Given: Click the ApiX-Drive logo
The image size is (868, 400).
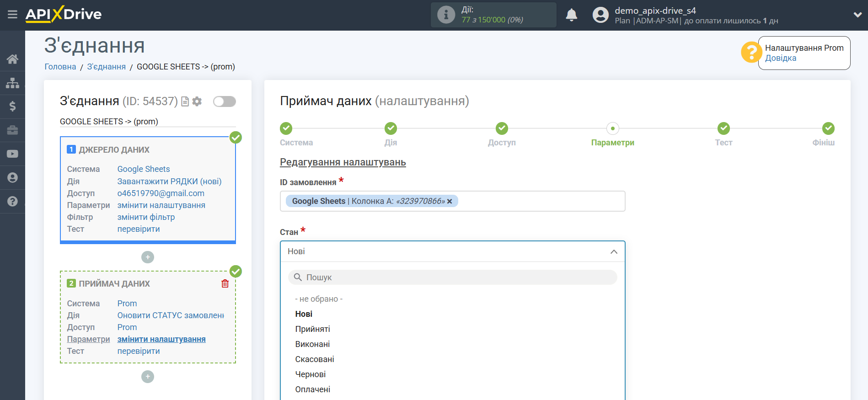Looking at the screenshot, I should (64, 14).
